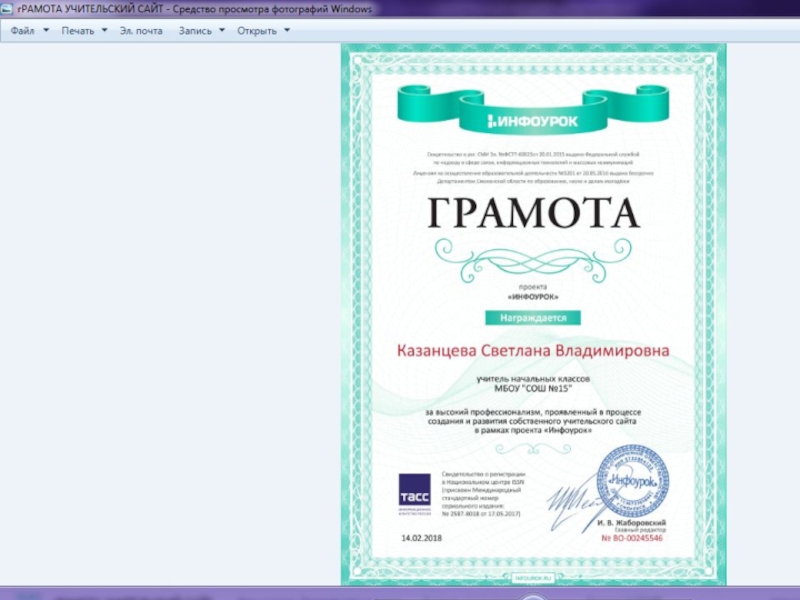The height and width of the screenshot is (600, 800).
Task: Open the Файл menu
Action: 22,31
